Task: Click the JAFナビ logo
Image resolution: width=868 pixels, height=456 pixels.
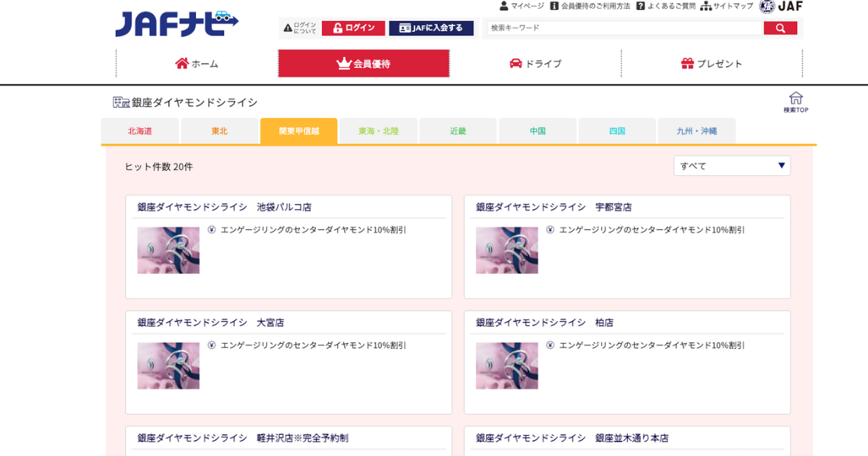Action: (x=176, y=24)
